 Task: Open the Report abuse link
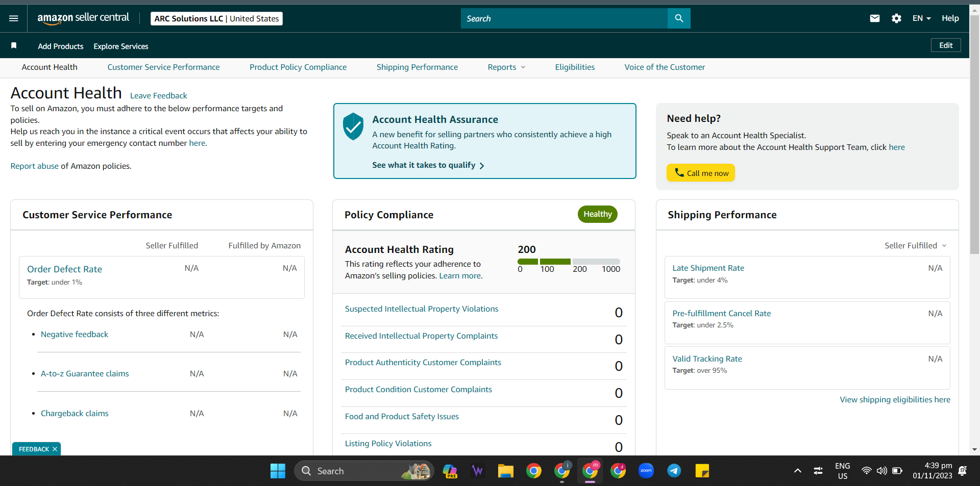35,166
